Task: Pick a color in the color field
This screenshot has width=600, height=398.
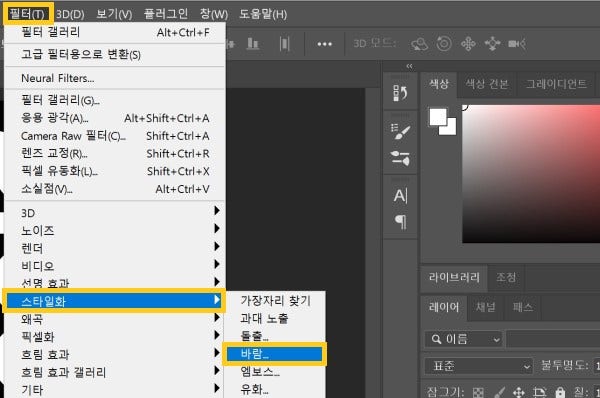Action: click(531, 174)
